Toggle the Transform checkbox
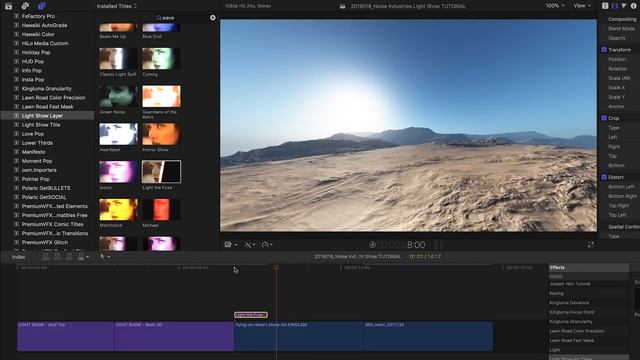 tap(604, 50)
